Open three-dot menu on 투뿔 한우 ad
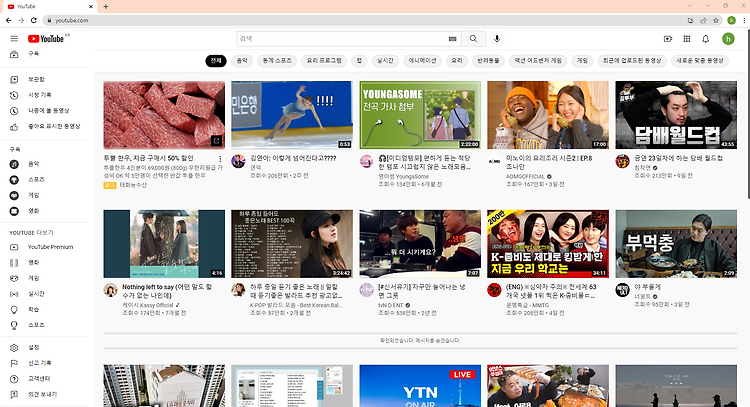This screenshot has width=750, height=407. (220, 159)
